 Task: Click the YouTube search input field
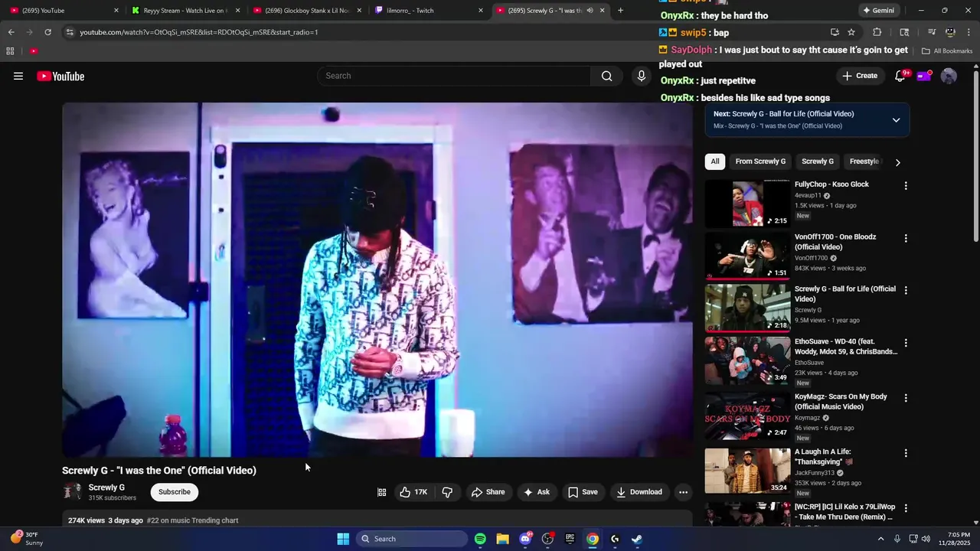click(x=453, y=76)
